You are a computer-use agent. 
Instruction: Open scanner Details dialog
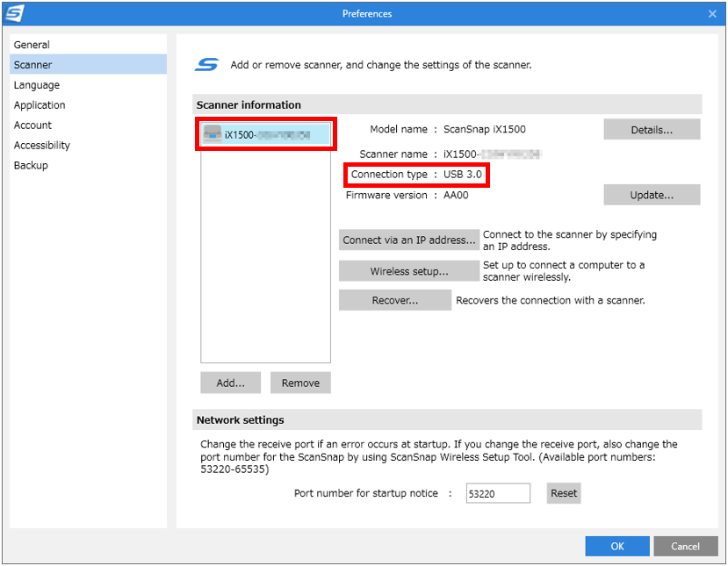click(652, 130)
